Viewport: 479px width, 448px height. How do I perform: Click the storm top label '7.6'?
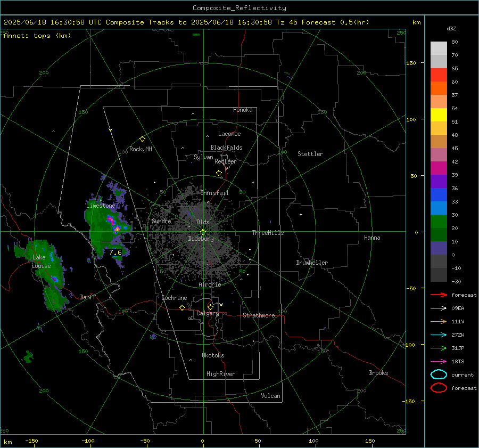point(115,252)
